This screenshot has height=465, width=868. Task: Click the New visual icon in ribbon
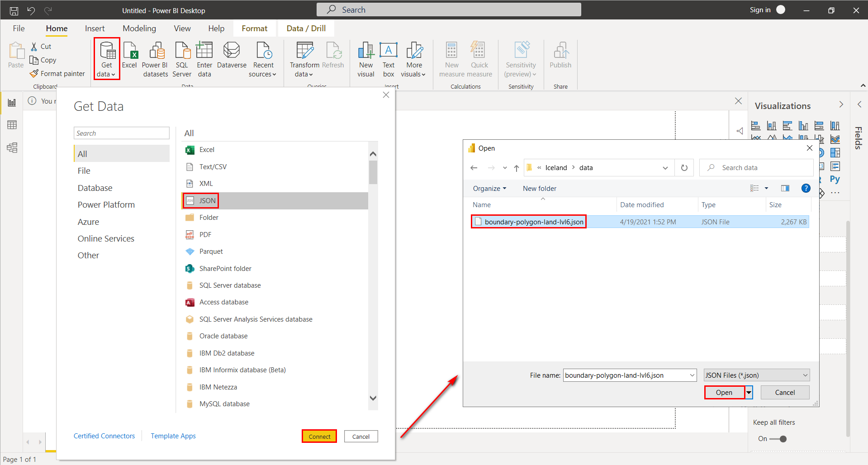coord(365,59)
